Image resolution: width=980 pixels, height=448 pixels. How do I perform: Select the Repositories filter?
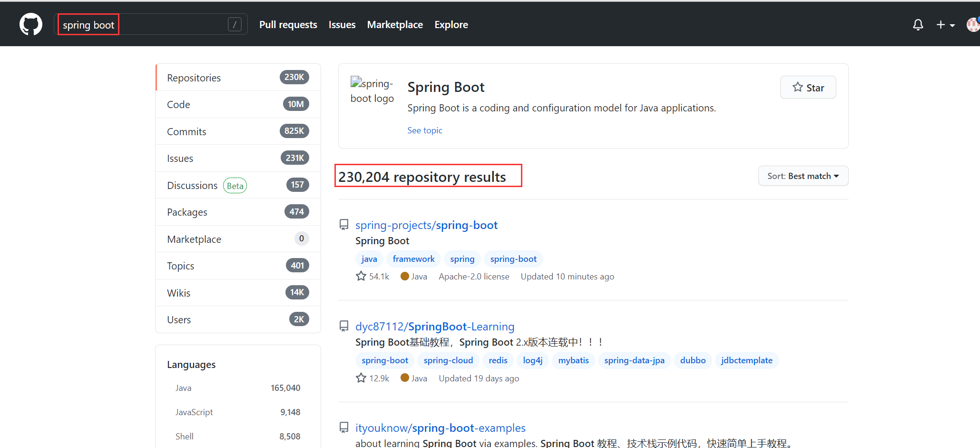238,78
